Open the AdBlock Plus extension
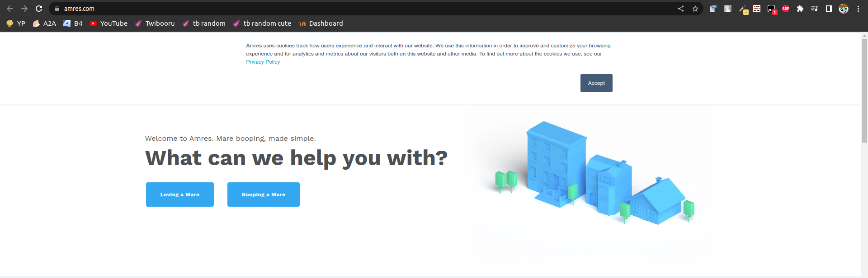The width and height of the screenshot is (868, 278). click(786, 9)
